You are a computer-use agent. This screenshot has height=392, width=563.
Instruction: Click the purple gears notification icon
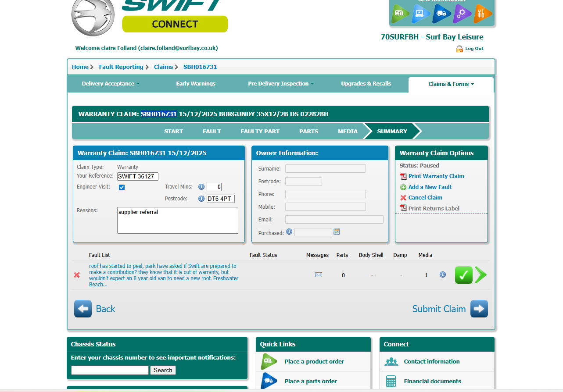[462, 14]
